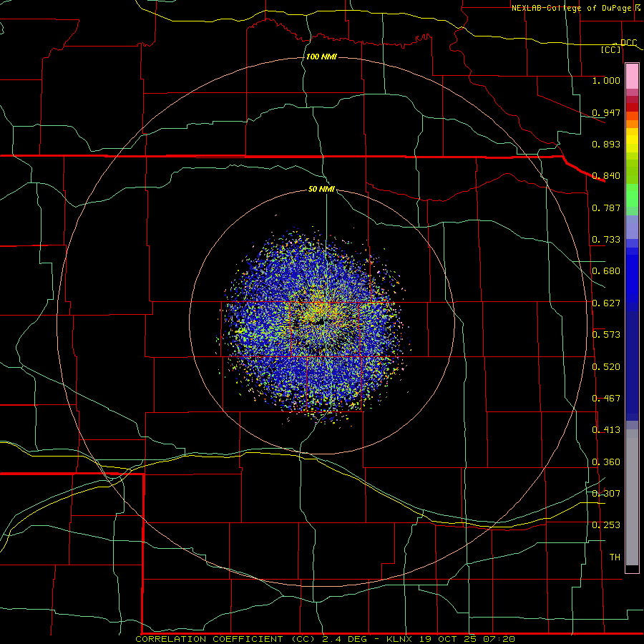Click the "0.520" color scale value

[606, 367]
